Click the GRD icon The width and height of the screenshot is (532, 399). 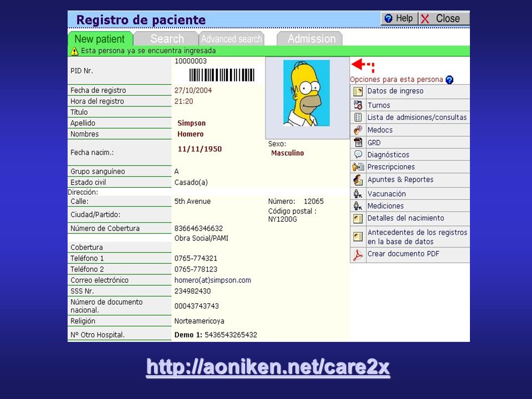click(357, 142)
